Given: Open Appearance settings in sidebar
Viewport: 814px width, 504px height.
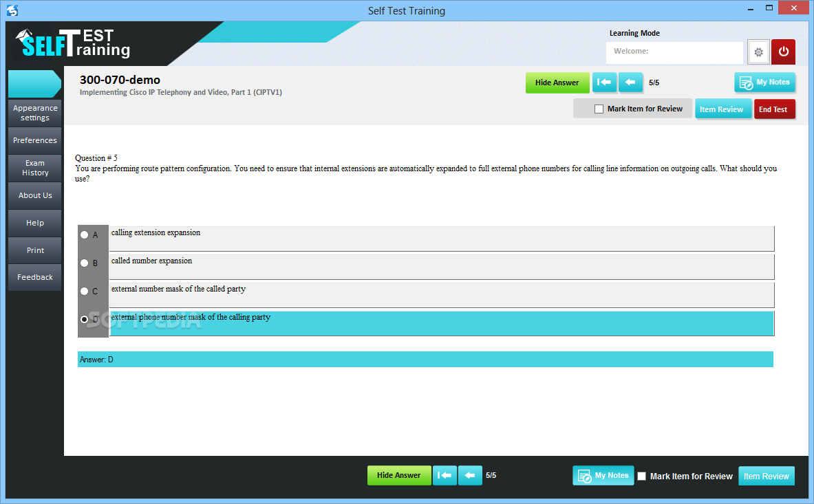Looking at the screenshot, I should pos(35,113).
